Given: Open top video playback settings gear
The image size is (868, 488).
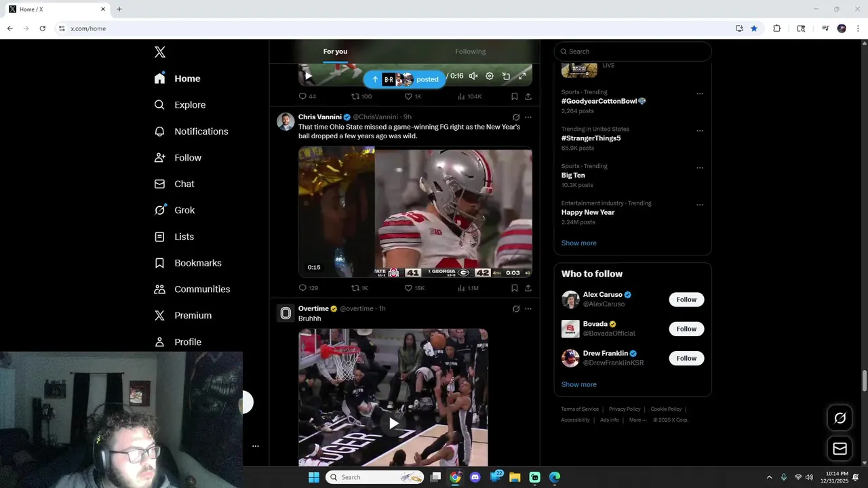Looking at the screenshot, I should pyautogui.click(x=490, y=76).
